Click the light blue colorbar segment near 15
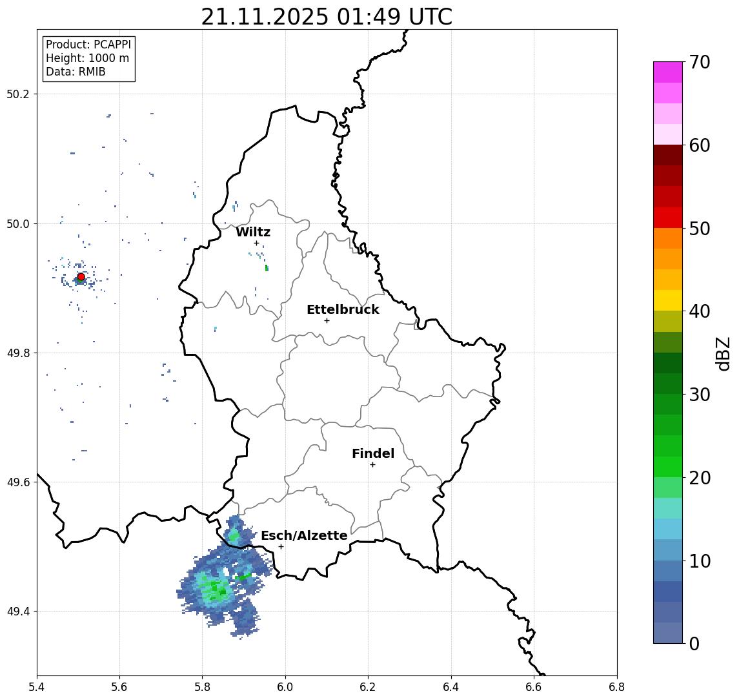739x700 pixels. pyautogui.click(x=668, y=529)
